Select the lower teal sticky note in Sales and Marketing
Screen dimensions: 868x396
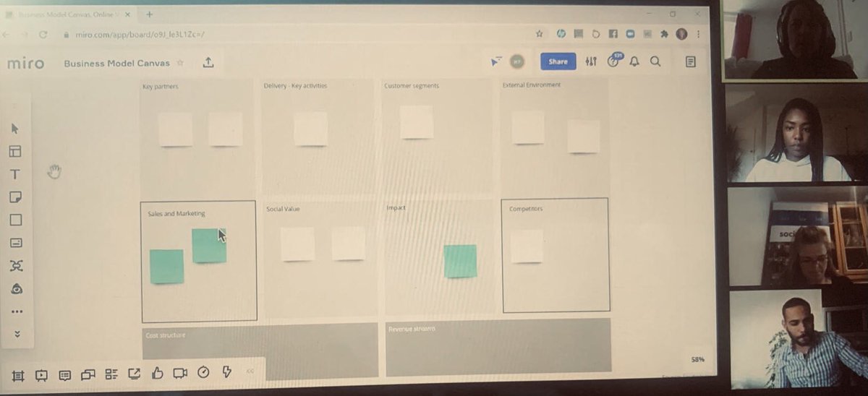click(166, 267)
